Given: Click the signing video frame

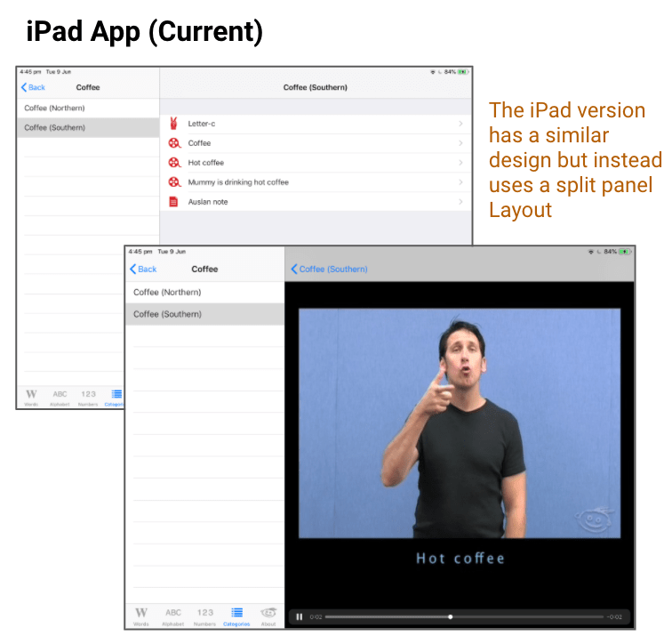Looking at the screenshot, I should (460, 423).
